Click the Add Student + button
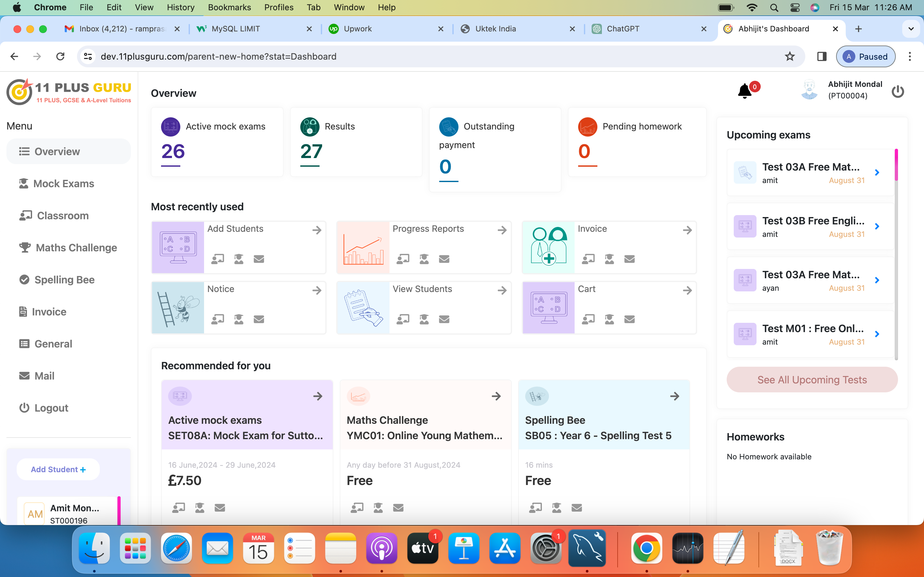 58,469
